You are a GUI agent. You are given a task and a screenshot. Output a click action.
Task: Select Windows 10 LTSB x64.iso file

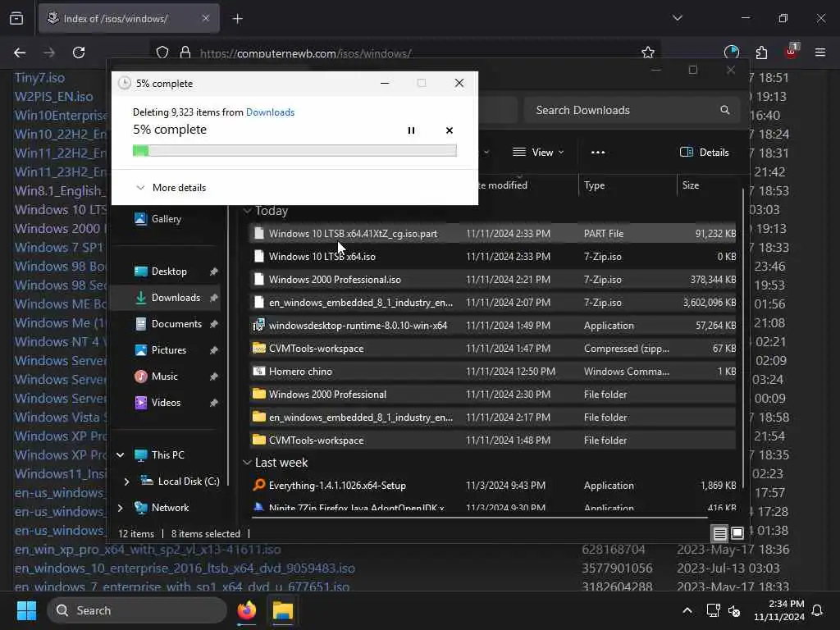pyautogui.click(x=492, y=257)
